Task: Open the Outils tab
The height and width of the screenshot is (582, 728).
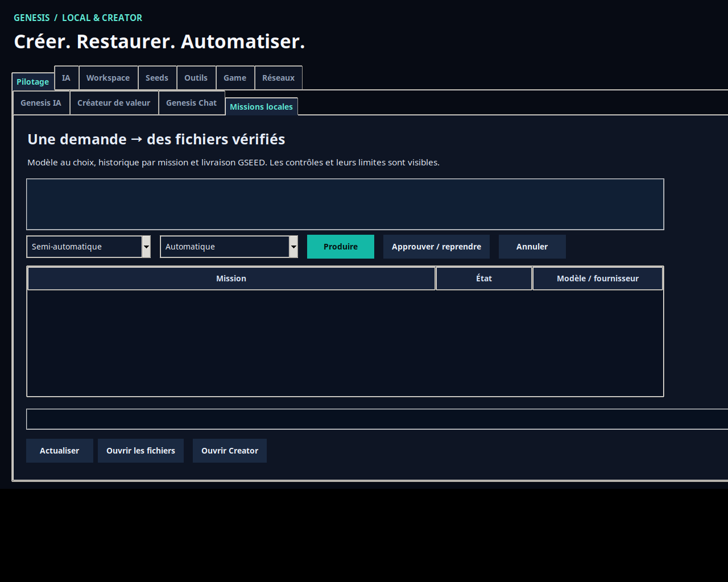Action: click(x=196, y=78)
